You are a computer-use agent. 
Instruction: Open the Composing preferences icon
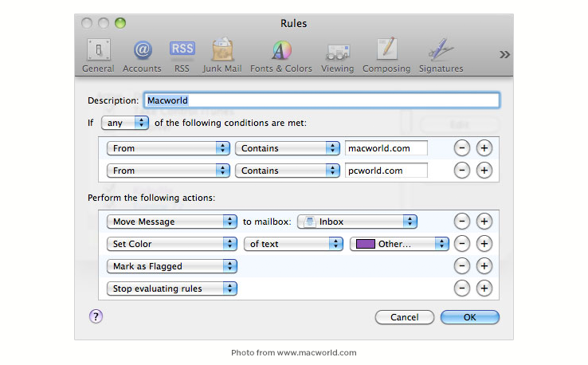coord(386,55)
